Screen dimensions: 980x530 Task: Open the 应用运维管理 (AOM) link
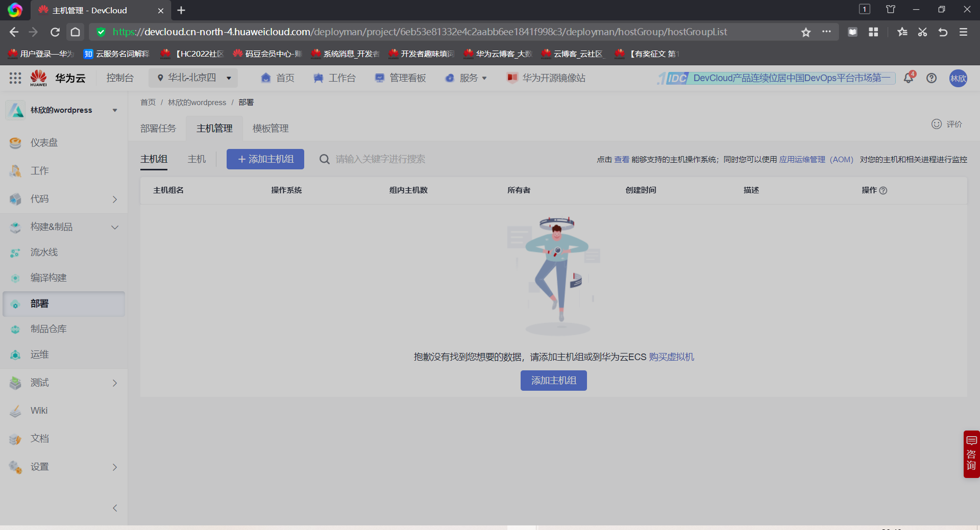click(x=816, y=160)
